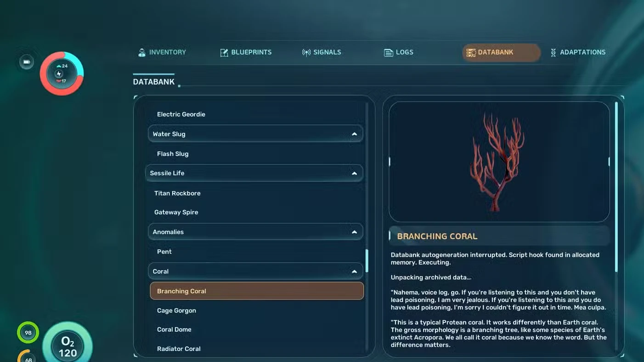Switch to the Logs tab

399,52
